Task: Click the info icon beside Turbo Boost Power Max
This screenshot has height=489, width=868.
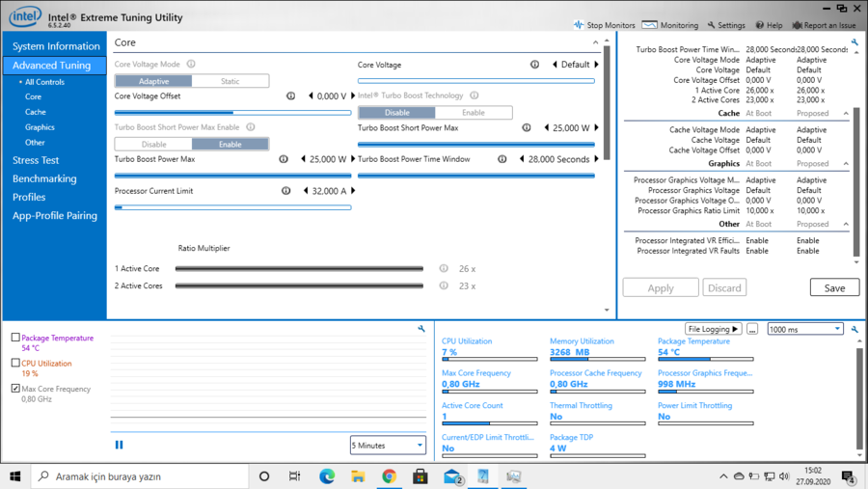Action: click(284, 159)
